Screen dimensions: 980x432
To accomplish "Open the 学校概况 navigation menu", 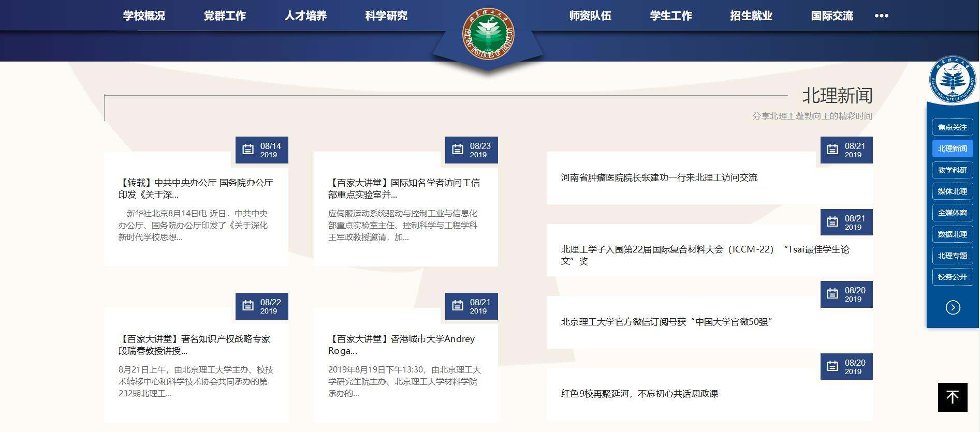I will (144, 16).
